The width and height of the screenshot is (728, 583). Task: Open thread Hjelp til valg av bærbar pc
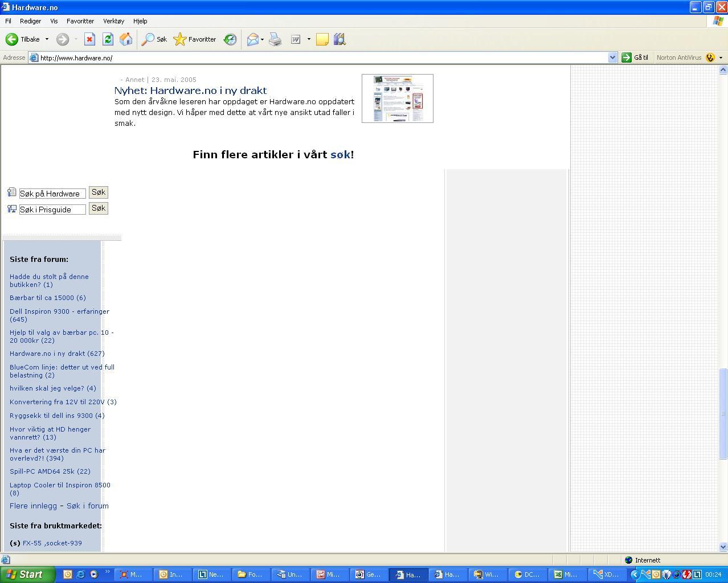click(x=62, y=336)
